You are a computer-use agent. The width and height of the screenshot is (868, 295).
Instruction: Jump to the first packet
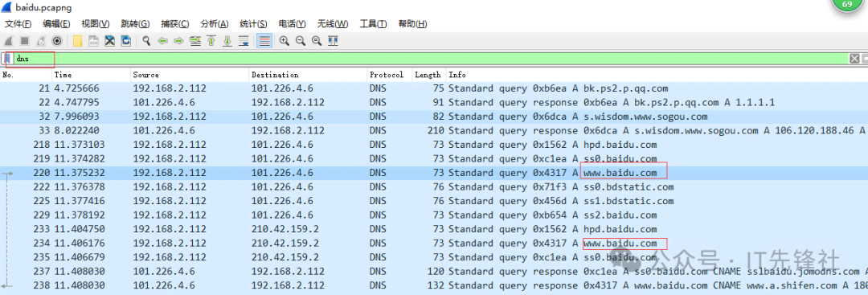click(211, 41)
